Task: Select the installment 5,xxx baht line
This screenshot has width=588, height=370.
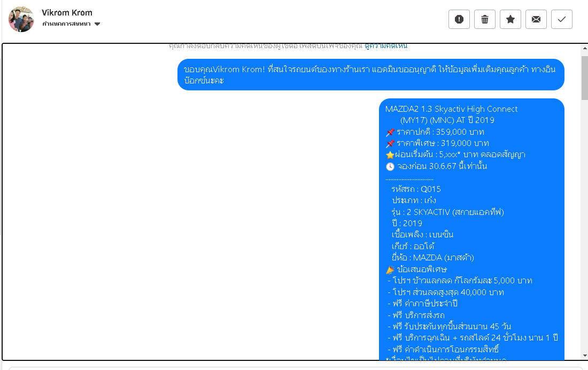Action: (455, 155)
